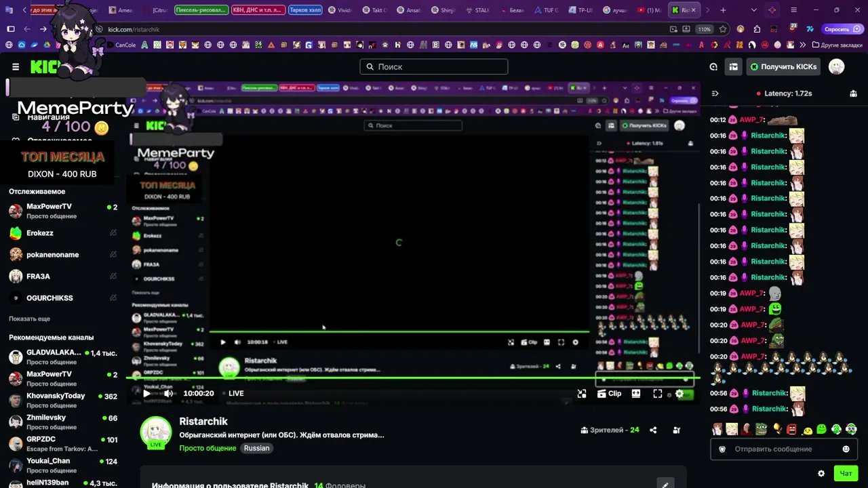Viewport: 868px width, 488px height.
Task: Click browser back arrow
Action: click(x=26, y=29)
